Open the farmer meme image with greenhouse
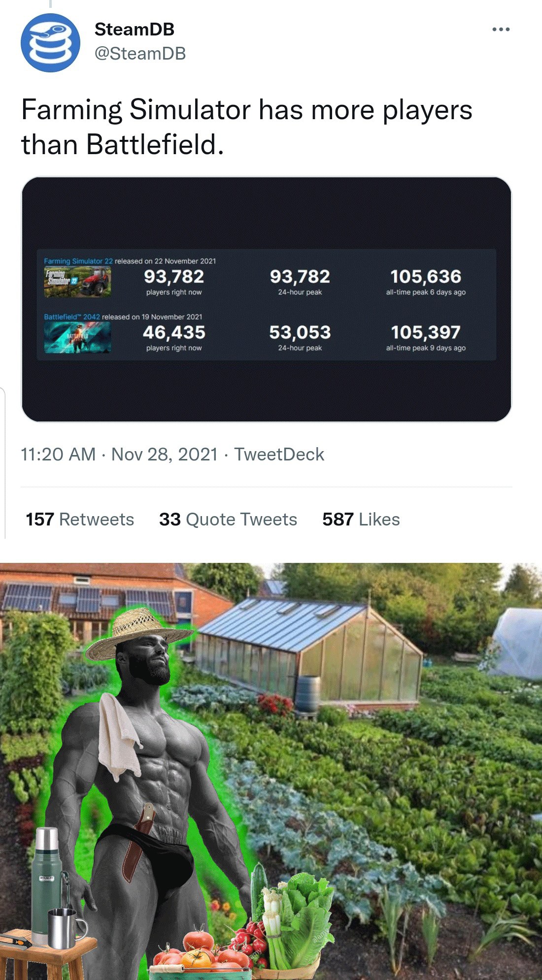542x980 pixels. tap(271, 771)
